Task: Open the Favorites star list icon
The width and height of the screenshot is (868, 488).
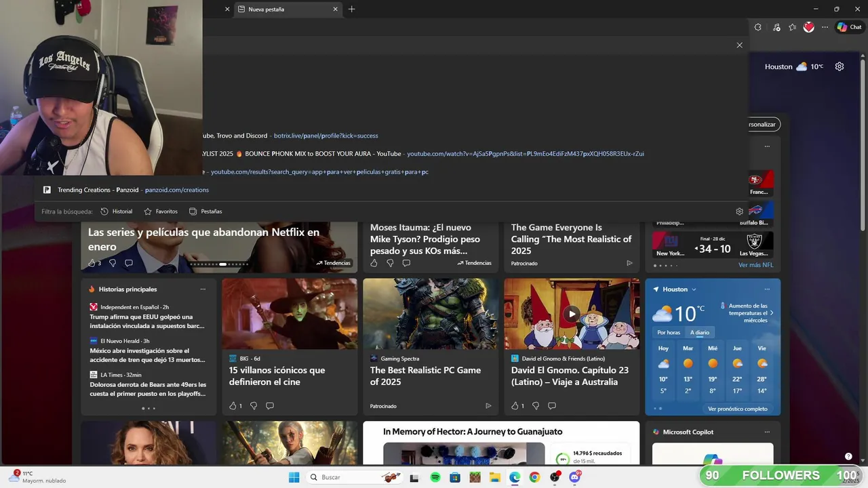Action: pyautogui.click(x=793, y=27)
